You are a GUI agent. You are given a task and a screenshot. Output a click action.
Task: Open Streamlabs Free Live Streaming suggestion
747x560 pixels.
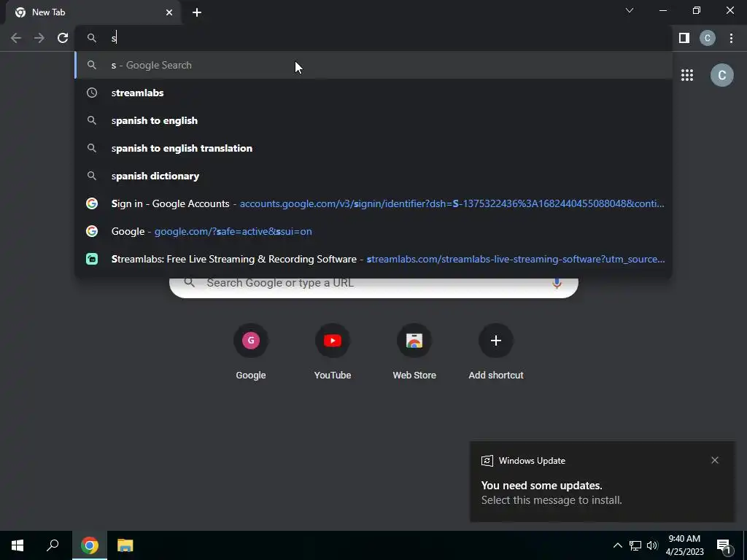[373, 259]
